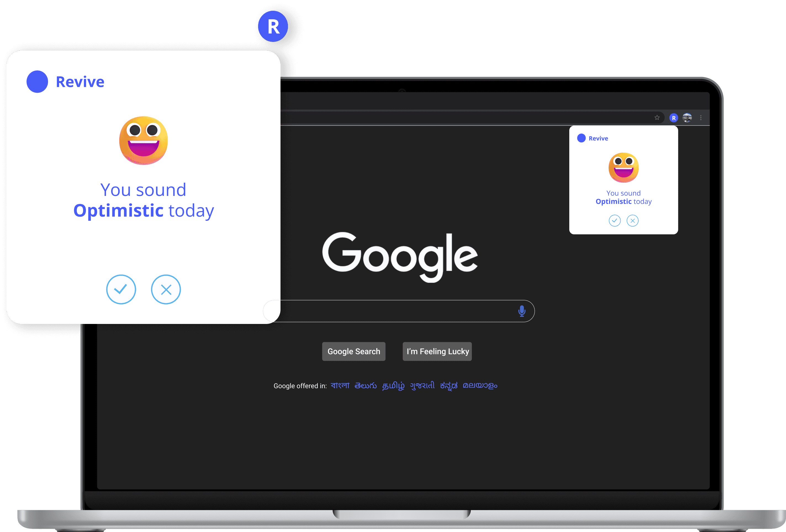
Task: Open Google in Gujarati
Action: pyautogui.click(x=422, y=386)
